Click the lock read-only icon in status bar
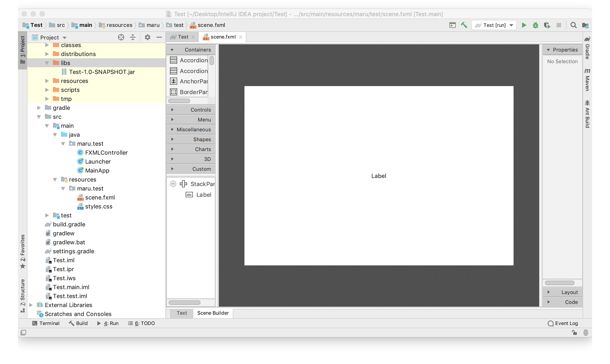Viewport: 610px width, 364px height. pyautogui.click(x=574, y=333)
